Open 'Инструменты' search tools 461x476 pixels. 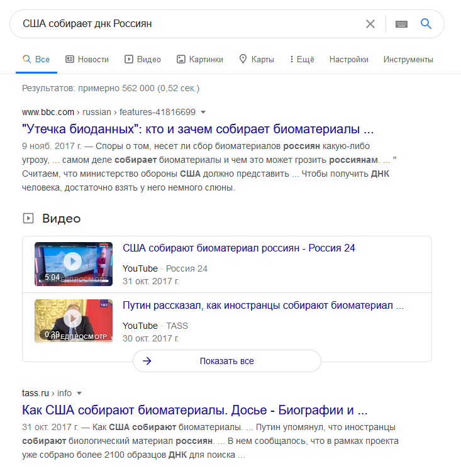(408, 59)
